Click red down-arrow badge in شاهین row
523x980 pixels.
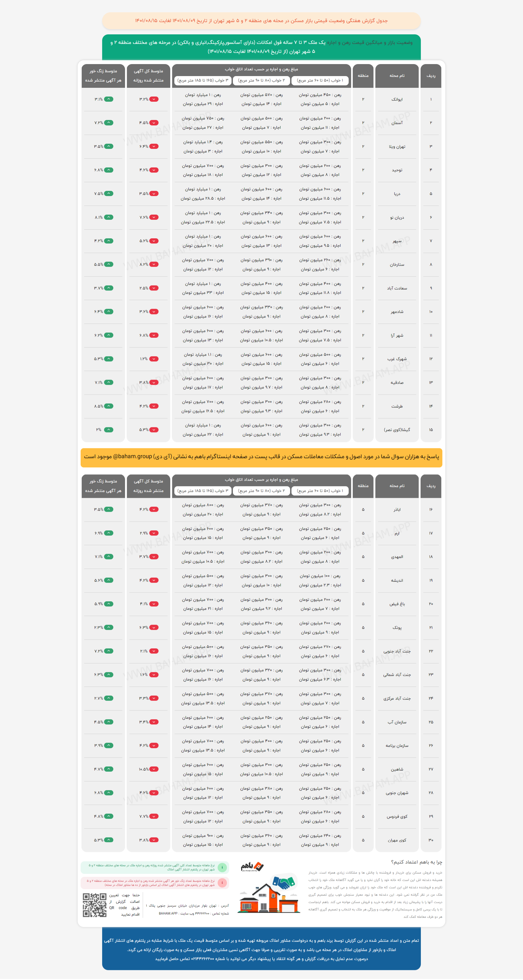(154, 769)
